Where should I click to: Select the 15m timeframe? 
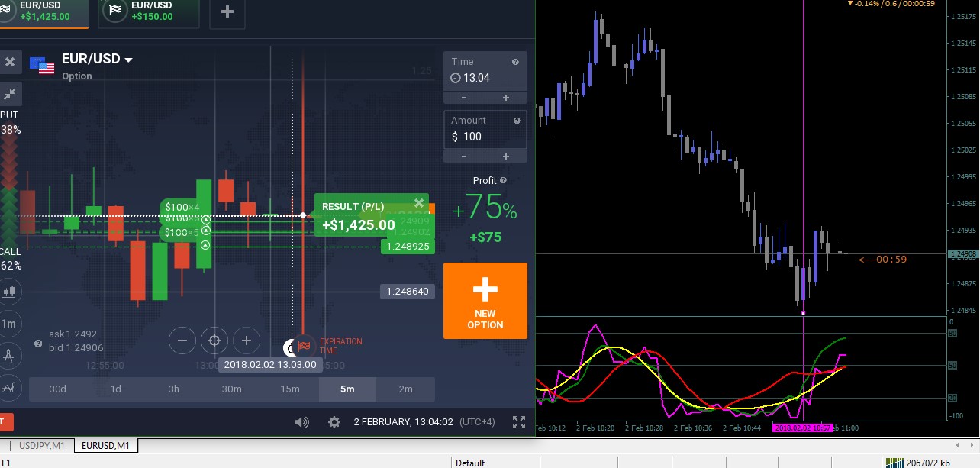coord(289,389)
